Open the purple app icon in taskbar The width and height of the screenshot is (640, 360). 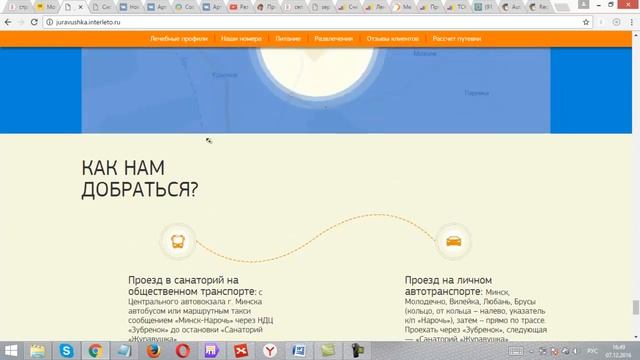[211, 351]
